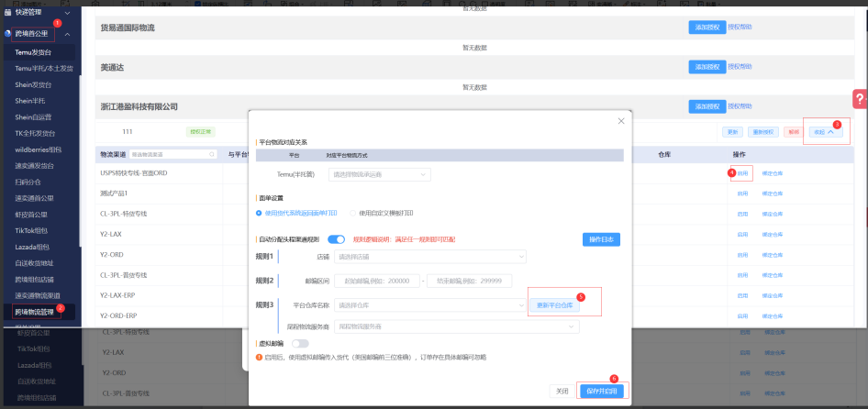The height and width of the screenshot is (409, 868).
Task: Close the channel settings dialog with X
Action: click(621, 121)
